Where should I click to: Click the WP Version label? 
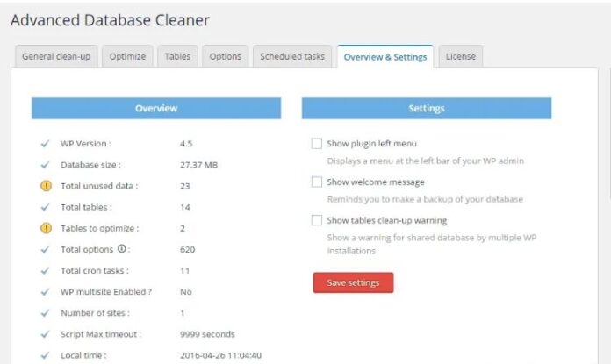tap(86, 144)
